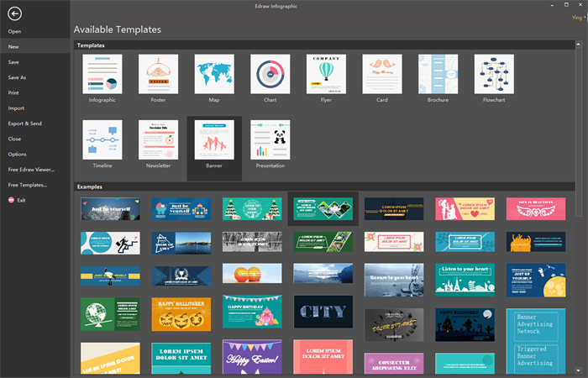Open the astronaut and moon banner example
This screenshot has width=588, height=378.
536,280
